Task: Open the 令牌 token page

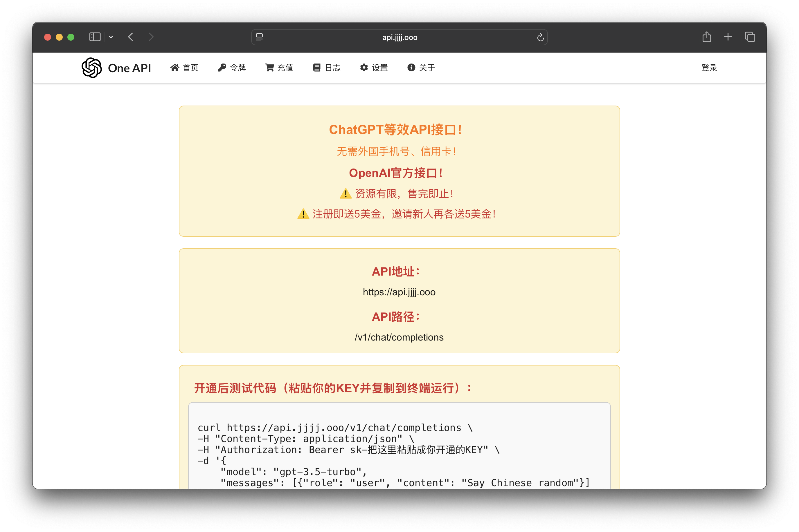Action: pos(232,68)
